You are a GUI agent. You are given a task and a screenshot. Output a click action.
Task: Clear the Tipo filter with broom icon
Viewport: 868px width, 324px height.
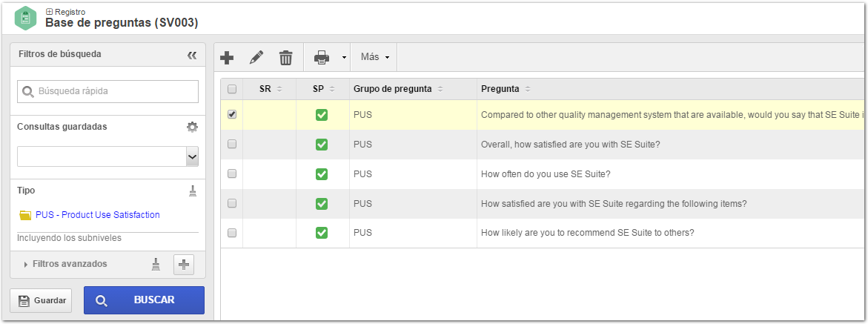point(193,191)
